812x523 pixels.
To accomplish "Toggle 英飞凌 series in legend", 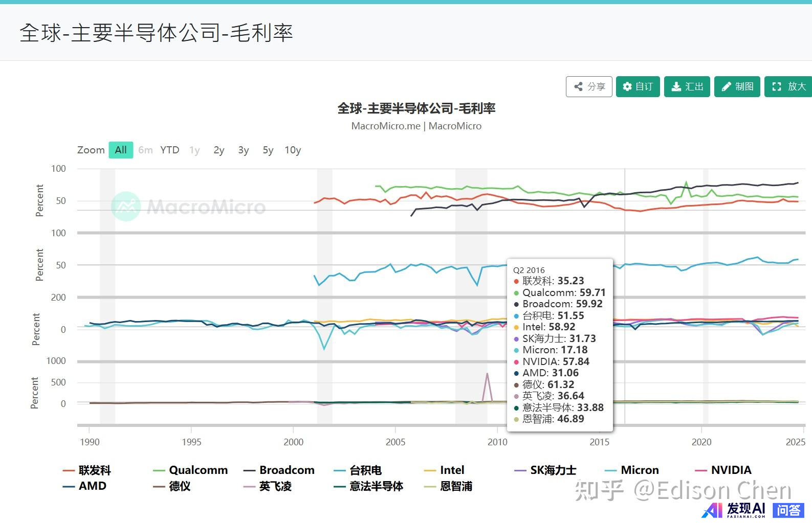I will pos(268,486).
